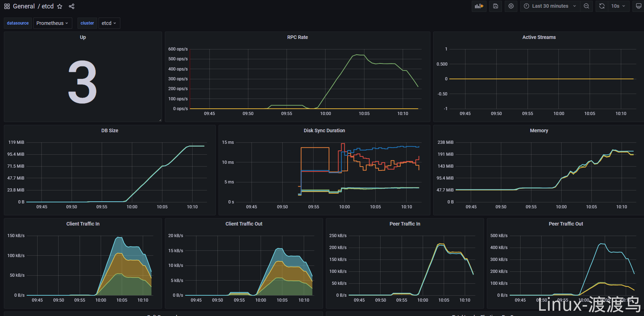Add a new panel
Image resolution: width=644 pixels, height=316 pixels.
coord(479,6)
